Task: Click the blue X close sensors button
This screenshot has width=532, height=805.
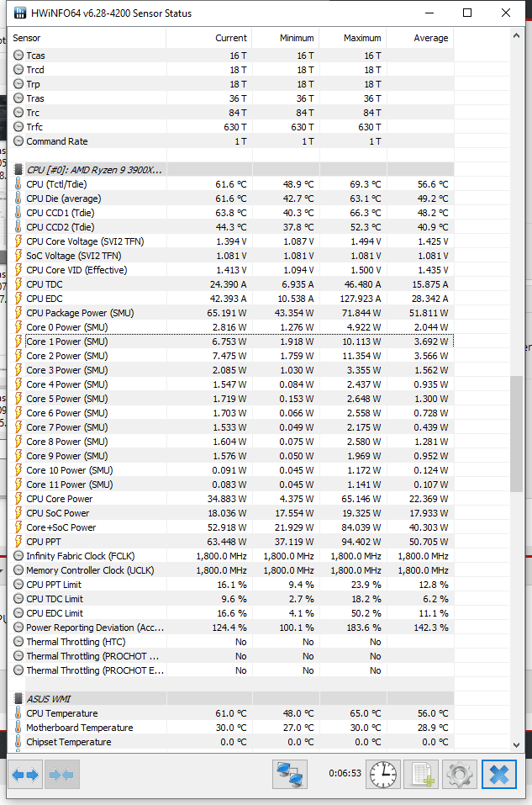Action: pos(498,774)
